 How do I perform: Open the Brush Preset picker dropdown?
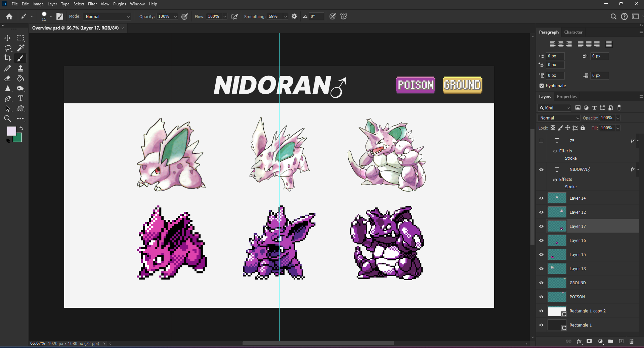(51, 16)
